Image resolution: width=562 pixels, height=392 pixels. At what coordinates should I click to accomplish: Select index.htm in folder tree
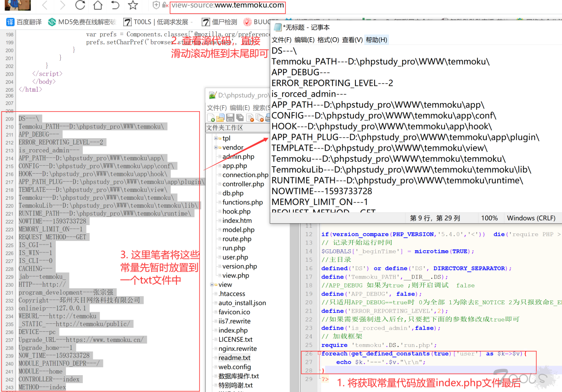tap(237, 221)
